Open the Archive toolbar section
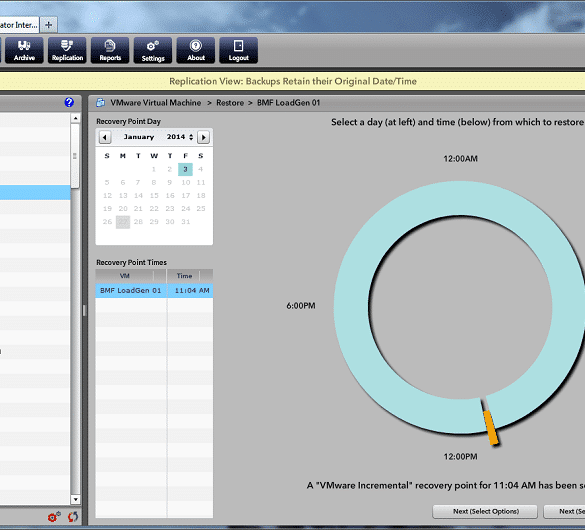This screenshot has width=585, height=530. click(x=24, y=50)
